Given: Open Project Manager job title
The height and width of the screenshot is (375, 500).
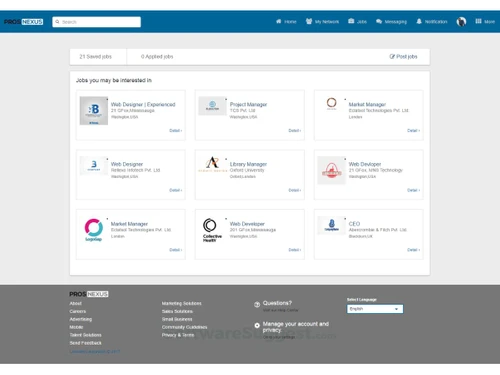Looking at the screenshot, I should tap(248, 104).
